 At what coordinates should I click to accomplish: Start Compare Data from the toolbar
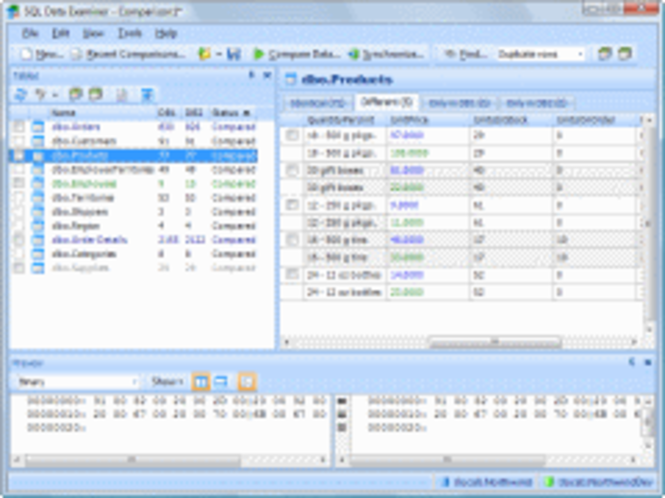point(297,54)
